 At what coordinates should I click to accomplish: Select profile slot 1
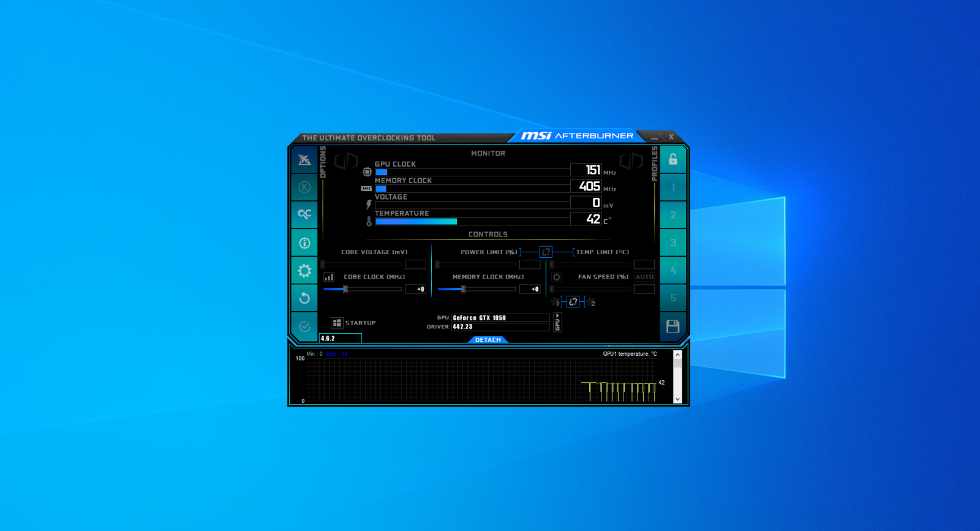pos(673,187)
